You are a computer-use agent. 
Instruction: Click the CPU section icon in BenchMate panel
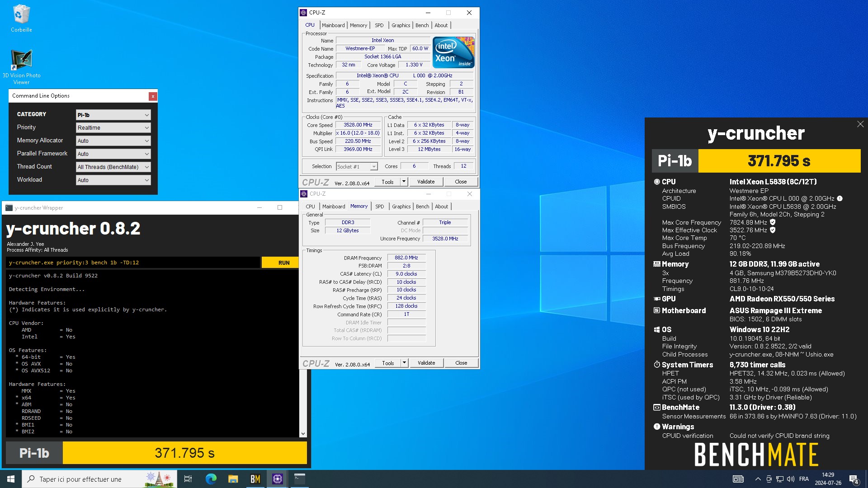pyautogui.click(x=657, y=182)
